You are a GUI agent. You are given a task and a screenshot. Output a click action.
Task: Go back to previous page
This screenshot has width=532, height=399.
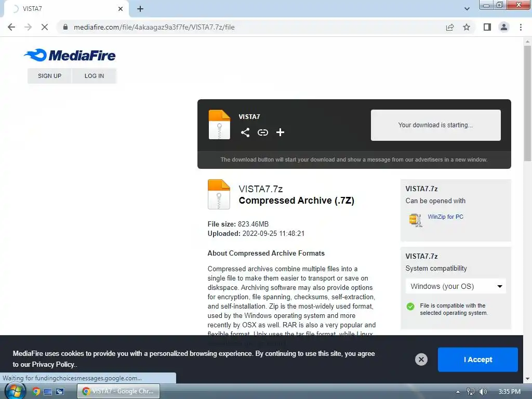[x=11, y=27]
